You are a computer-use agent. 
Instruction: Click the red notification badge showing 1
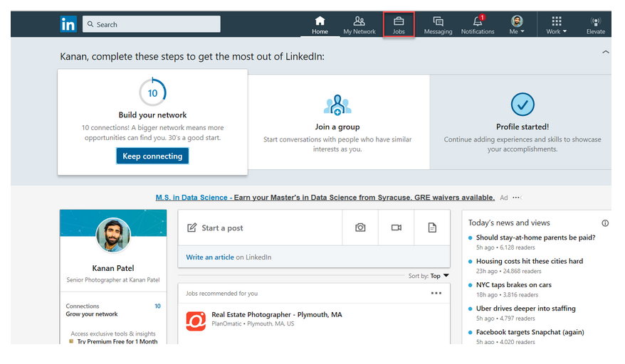pyautogui.click(x=483, y=17)
